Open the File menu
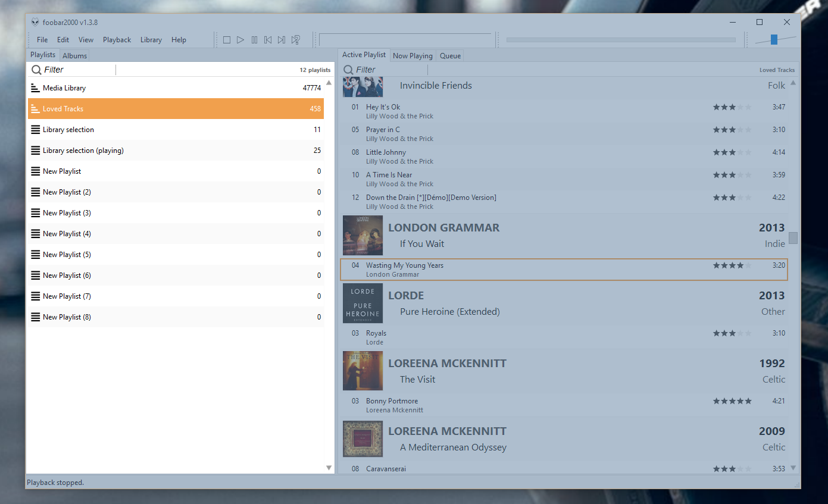Screen dimensions: 828x504 coord(42,40)
